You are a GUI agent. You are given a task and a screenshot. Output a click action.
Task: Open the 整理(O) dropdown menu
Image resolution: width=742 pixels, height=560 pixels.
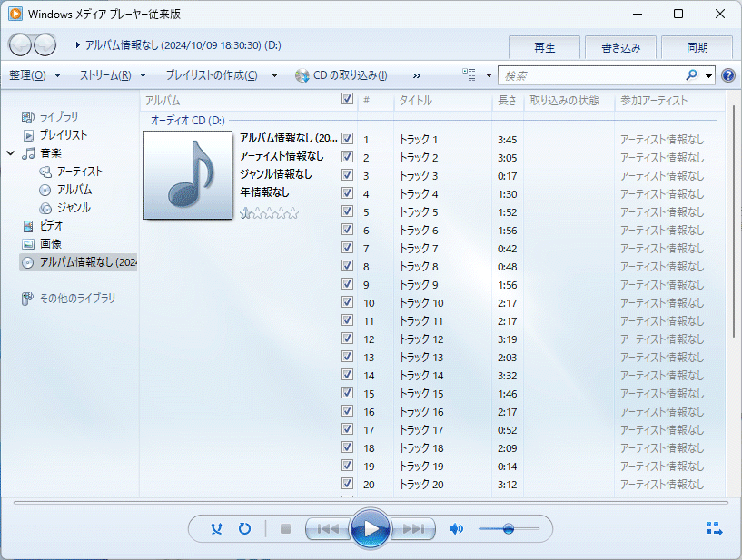(x=35, y=75)
